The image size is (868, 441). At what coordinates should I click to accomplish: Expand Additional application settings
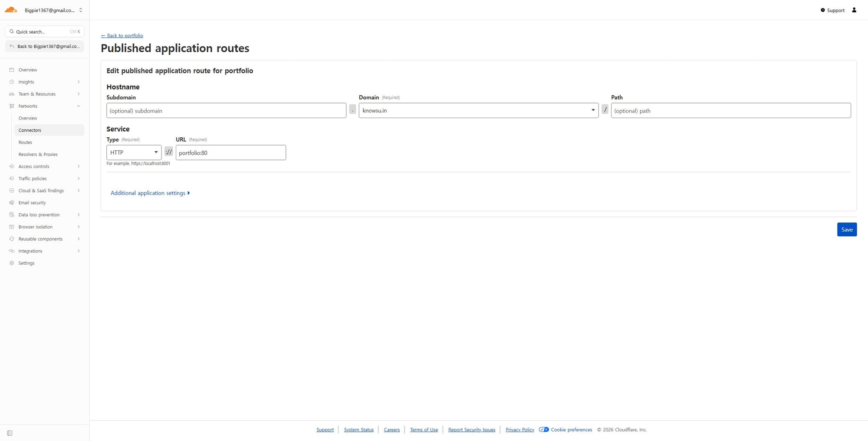tap(150, 193)
